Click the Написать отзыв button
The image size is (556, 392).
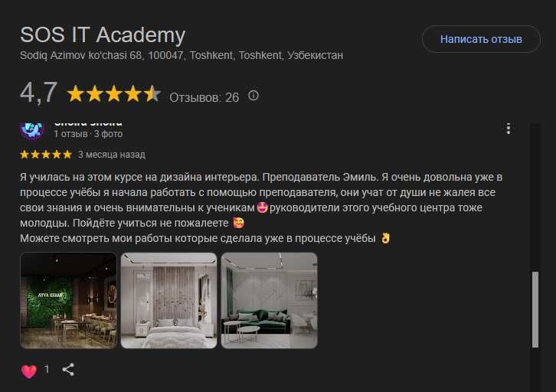click(x=481, y=39)
